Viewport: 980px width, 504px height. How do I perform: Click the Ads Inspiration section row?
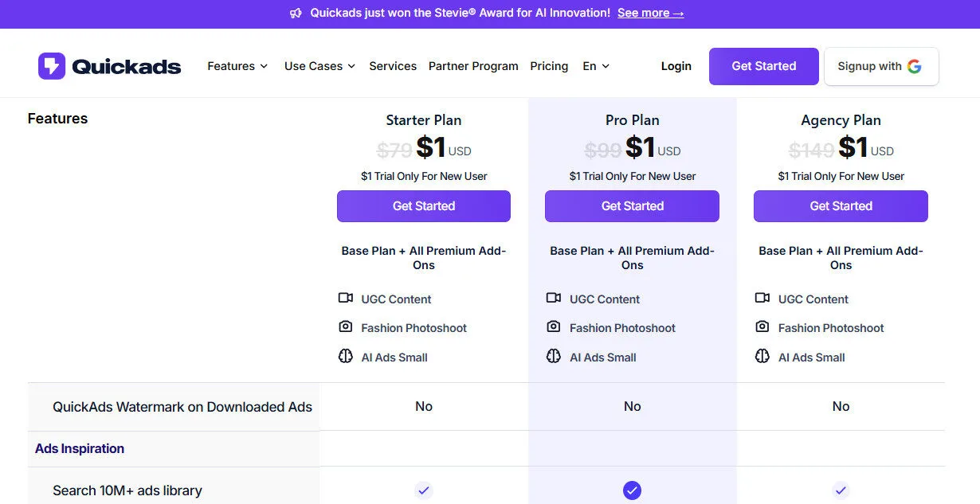click(x=79, y=448)
